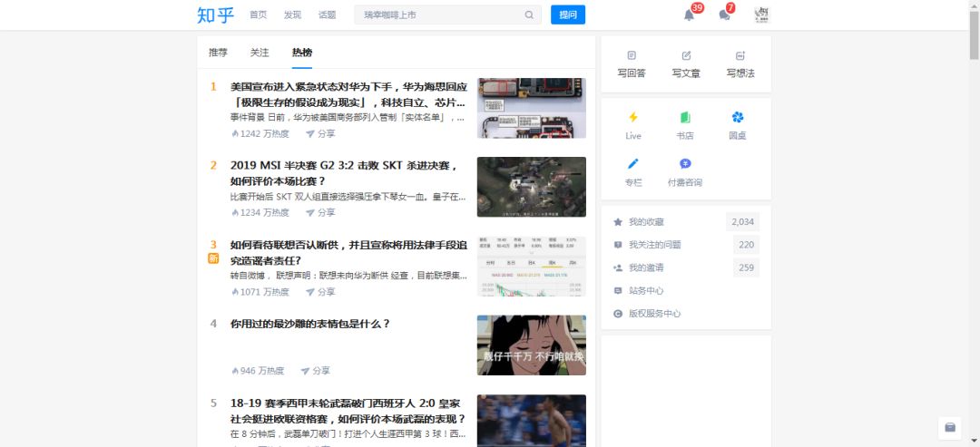
Task: Open the game screenshot thumbnail of MSI question
Action: point(531,187)
